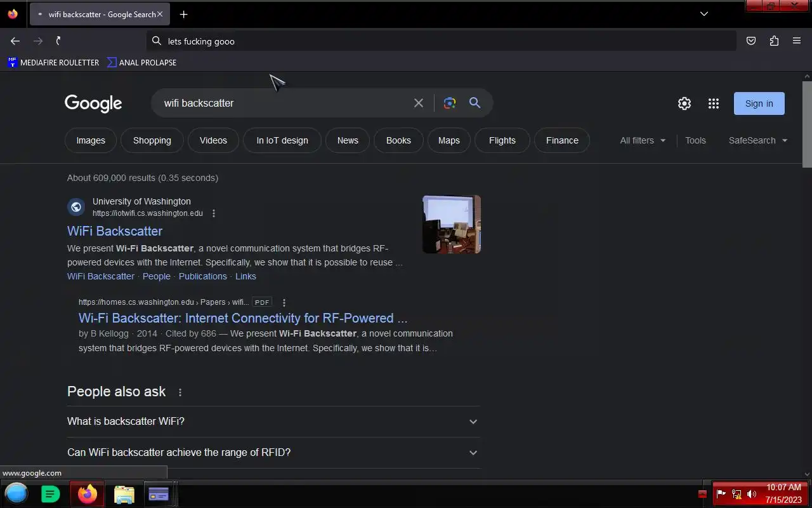Open Action Center flag in system tray
812x508 pixels.
[x=721, y=493]
